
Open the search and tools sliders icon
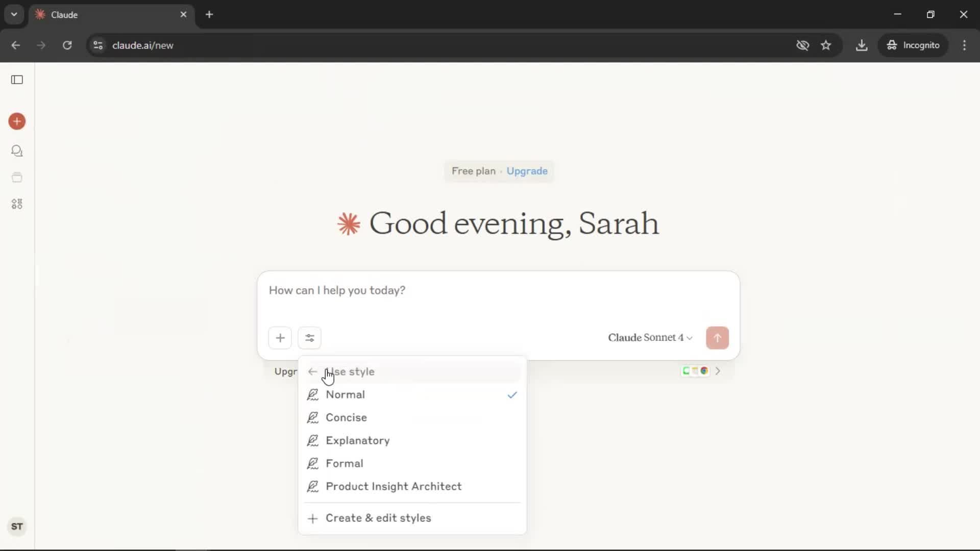click(310, 338)
